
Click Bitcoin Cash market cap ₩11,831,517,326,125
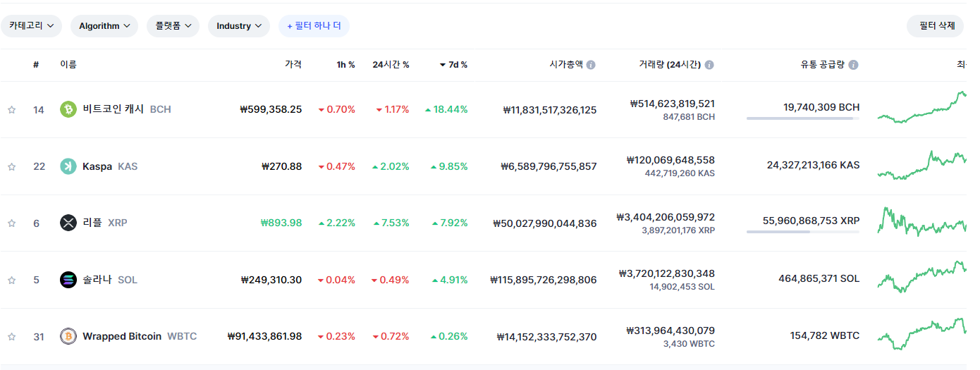click(x=550, y=109)
